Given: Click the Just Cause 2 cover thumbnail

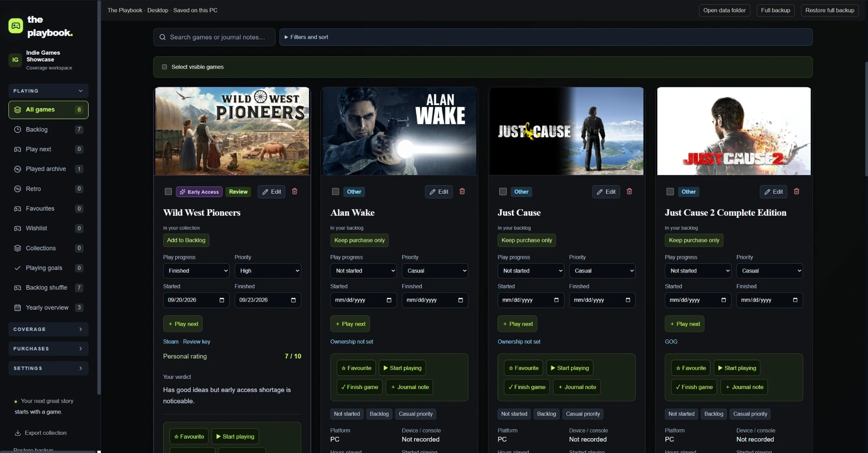Looking at the screenshot, I should [734, 131].
